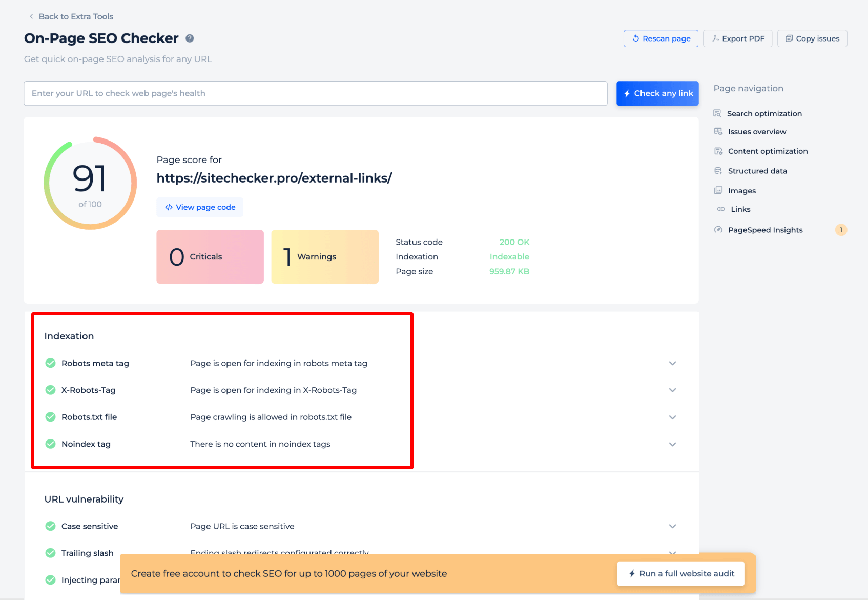868x600 pixels.
Task: Click the Content optimization navigation icon
Action: [718, 151]
